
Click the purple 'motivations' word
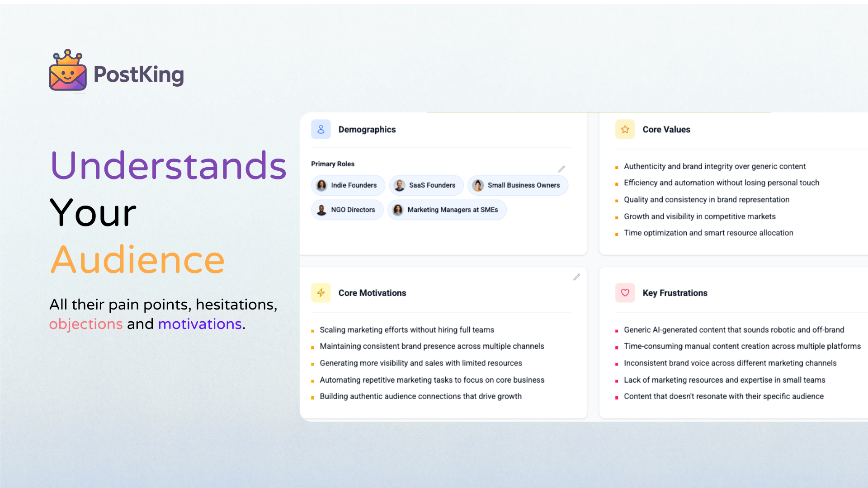[x=200, y=324]
